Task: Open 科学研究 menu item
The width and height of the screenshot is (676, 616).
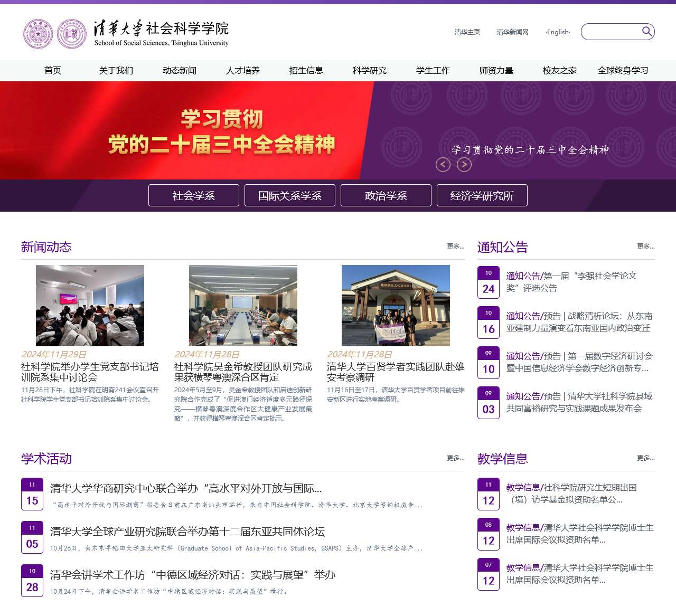Action: point(370,70)
